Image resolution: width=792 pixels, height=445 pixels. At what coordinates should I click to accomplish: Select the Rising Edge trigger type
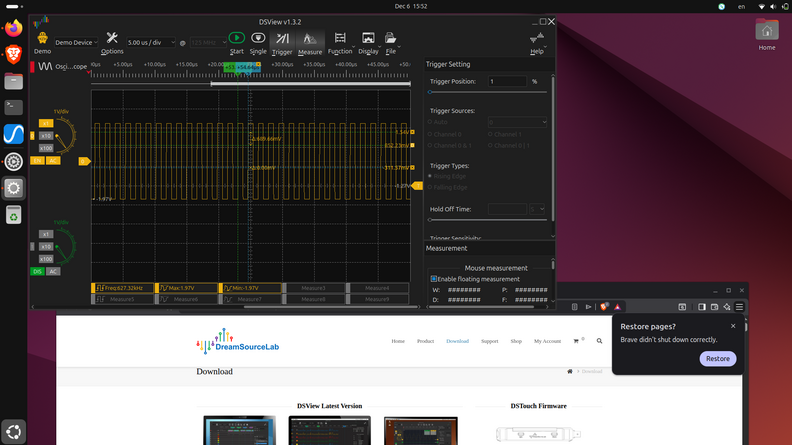click(431, 176)
